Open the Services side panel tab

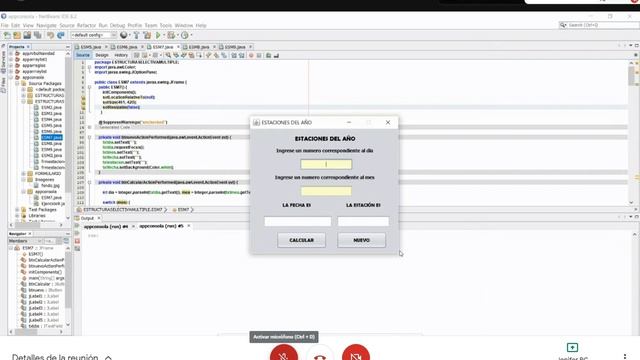[3, 62]
